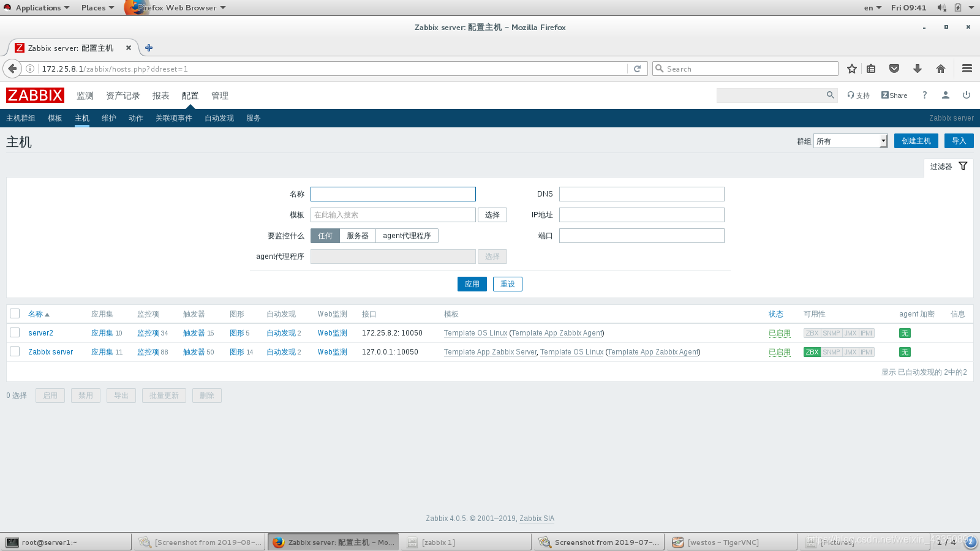Bookmark this page with star icon
The width and height of the screenshot is (980, 551).
point(851,69)
